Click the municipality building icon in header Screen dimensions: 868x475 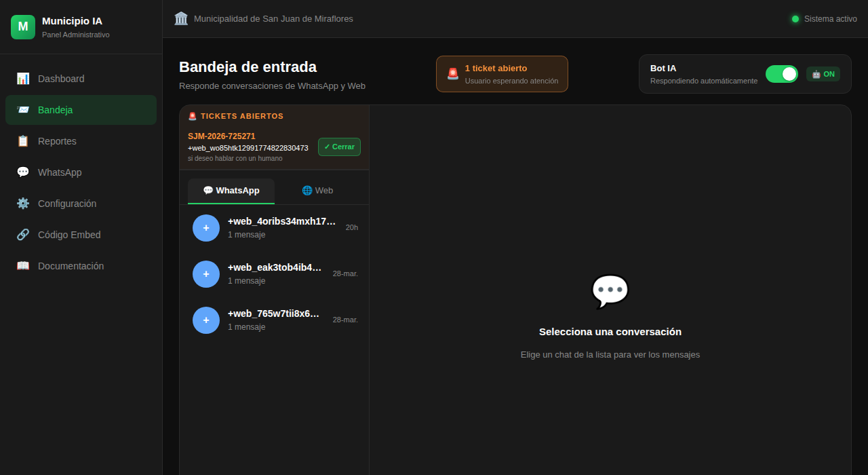(181, 18)
